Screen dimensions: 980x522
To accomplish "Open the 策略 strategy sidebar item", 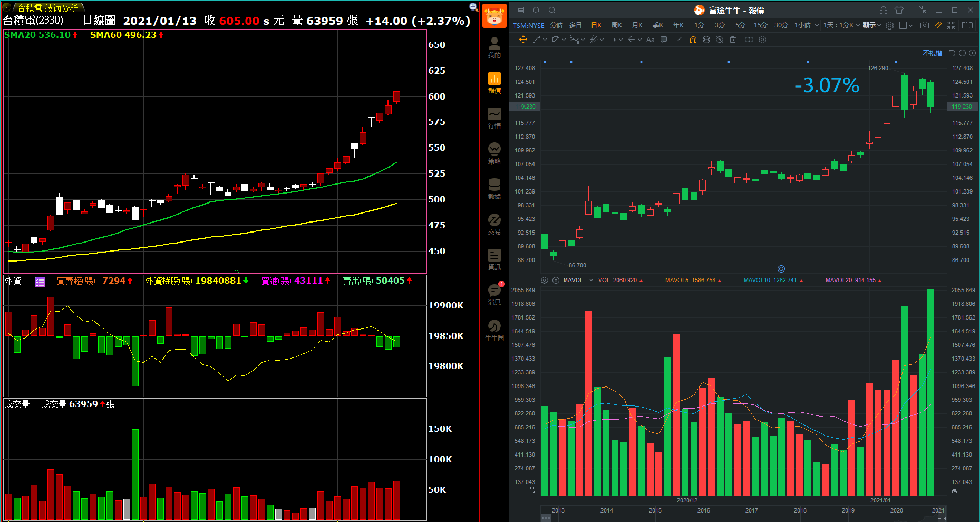I will click(x=494, y=153).
